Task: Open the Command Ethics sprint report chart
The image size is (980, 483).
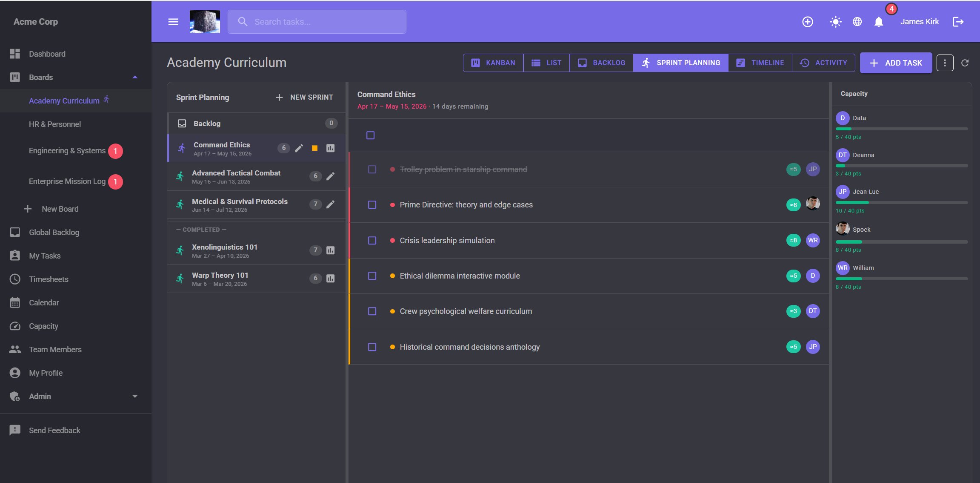Action: [x=330, y=148]
